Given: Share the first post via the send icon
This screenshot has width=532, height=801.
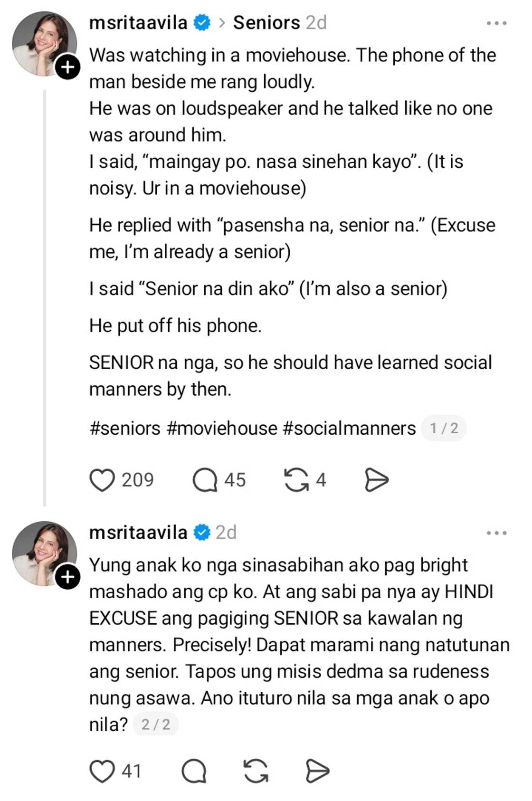Looking at the screenshot, I should click(x=377, y=480).
